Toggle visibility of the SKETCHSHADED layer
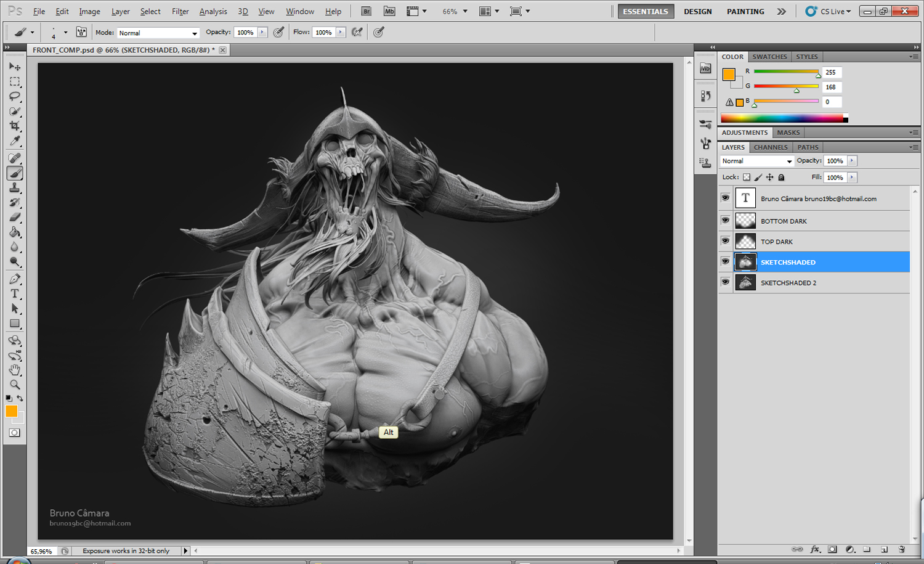This screenshot has width=924, height=564. 725,261
